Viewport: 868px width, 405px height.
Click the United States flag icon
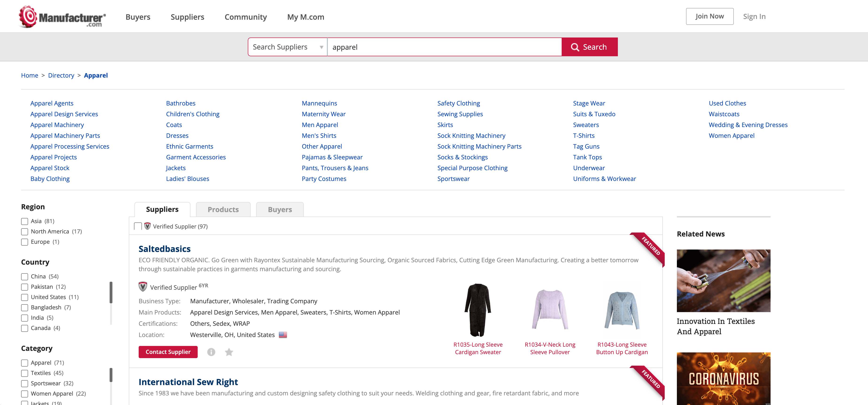pyautogui.click(x=283, y=335)
